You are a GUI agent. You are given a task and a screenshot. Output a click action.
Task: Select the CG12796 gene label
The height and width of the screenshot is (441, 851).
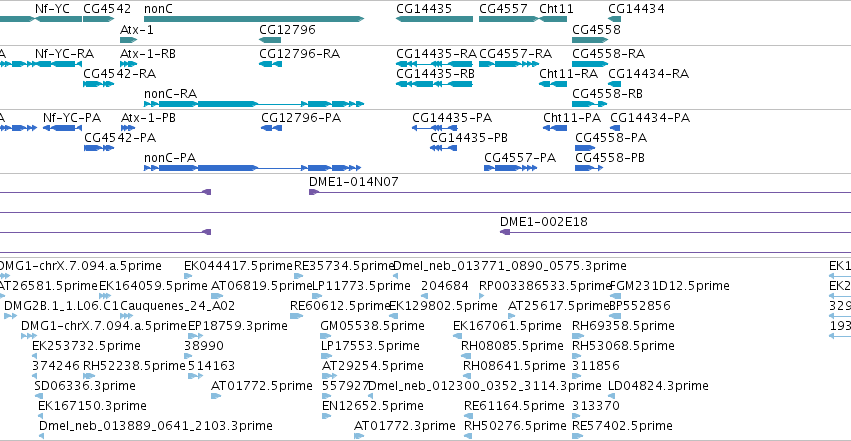(x=287, y=29)
